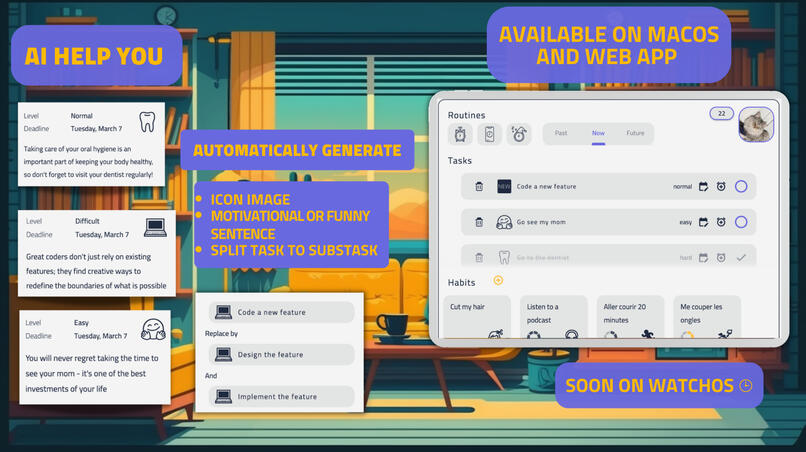Set alarm reminder for 'Code a new feature'

pyautogui.click(x=721, y=187)
